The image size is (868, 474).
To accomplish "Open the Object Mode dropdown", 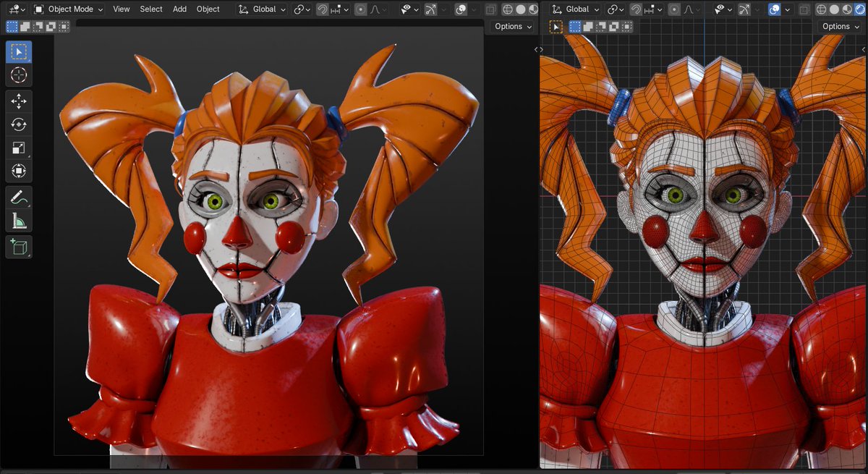I will (69, 9).
